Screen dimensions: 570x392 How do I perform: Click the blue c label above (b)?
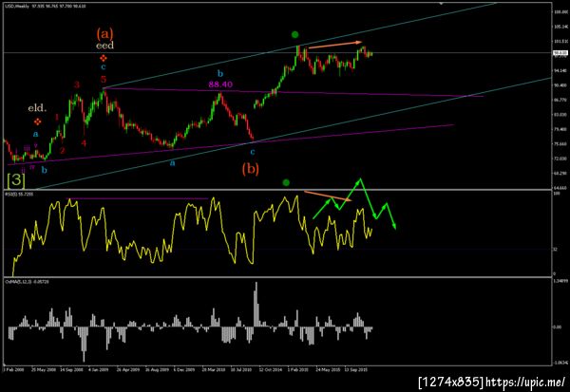[x=253, y=152]
